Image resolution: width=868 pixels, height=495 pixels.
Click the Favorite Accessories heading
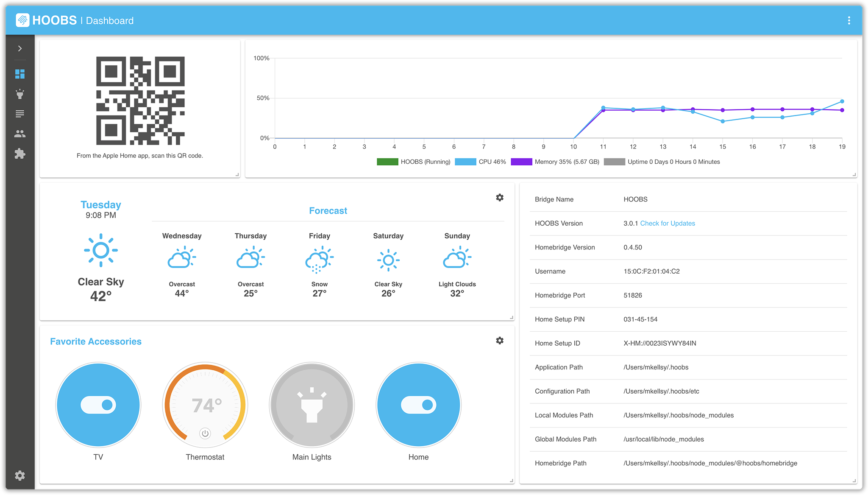coord(96,341)
